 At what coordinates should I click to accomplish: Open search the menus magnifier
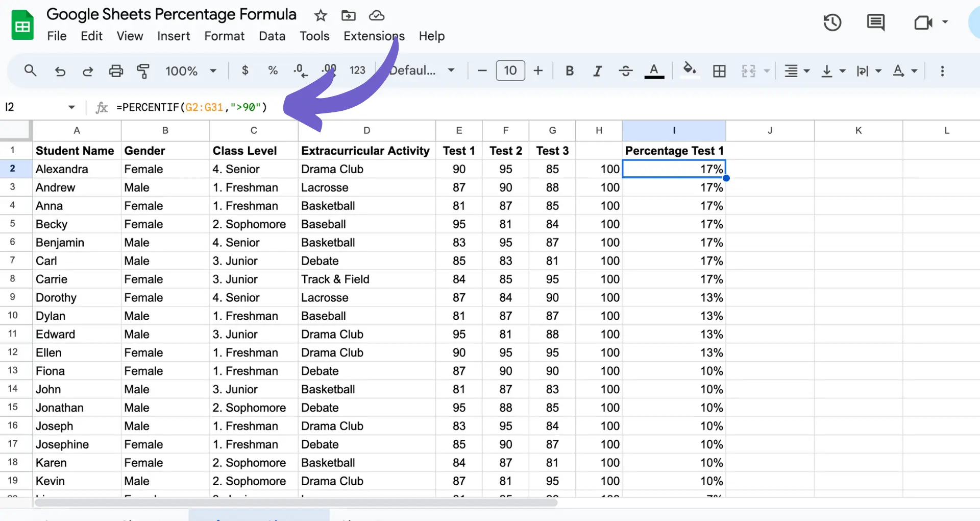point(31,70)
